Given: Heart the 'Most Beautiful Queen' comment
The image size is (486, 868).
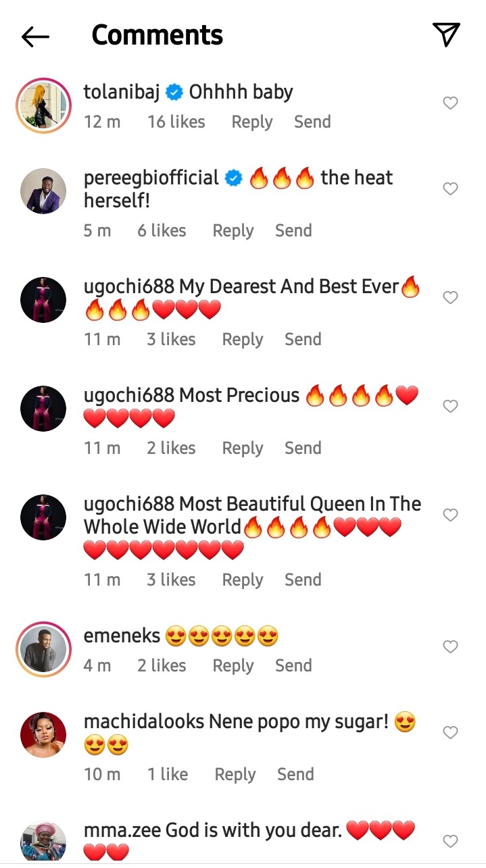Looking at the screenshot, I should click(x=450, y=515).
